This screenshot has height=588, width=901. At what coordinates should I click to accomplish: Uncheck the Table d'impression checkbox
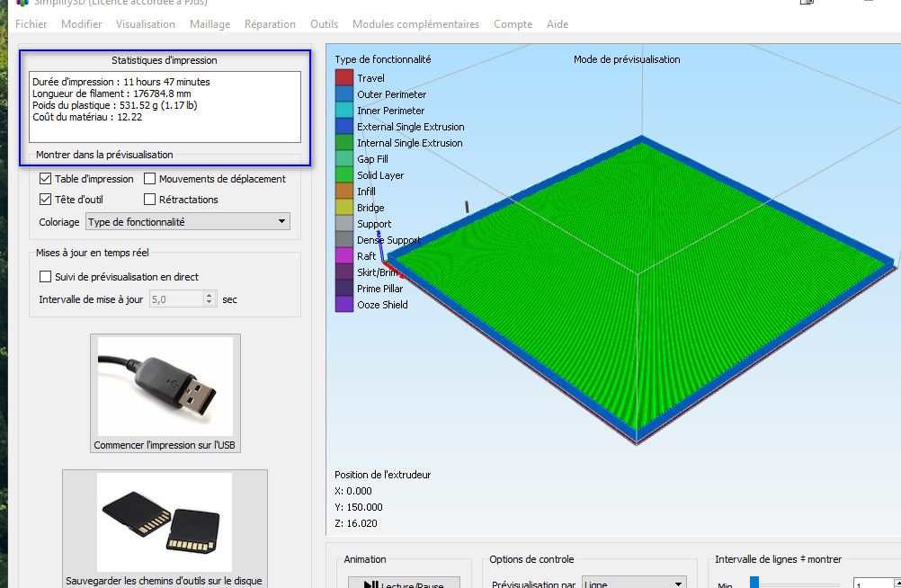(x=45, y=179)
